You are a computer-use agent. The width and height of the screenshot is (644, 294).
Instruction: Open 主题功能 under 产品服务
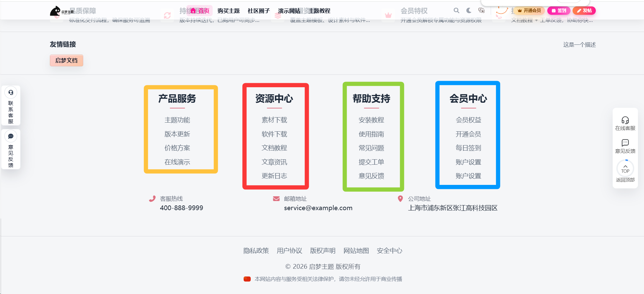177,120
